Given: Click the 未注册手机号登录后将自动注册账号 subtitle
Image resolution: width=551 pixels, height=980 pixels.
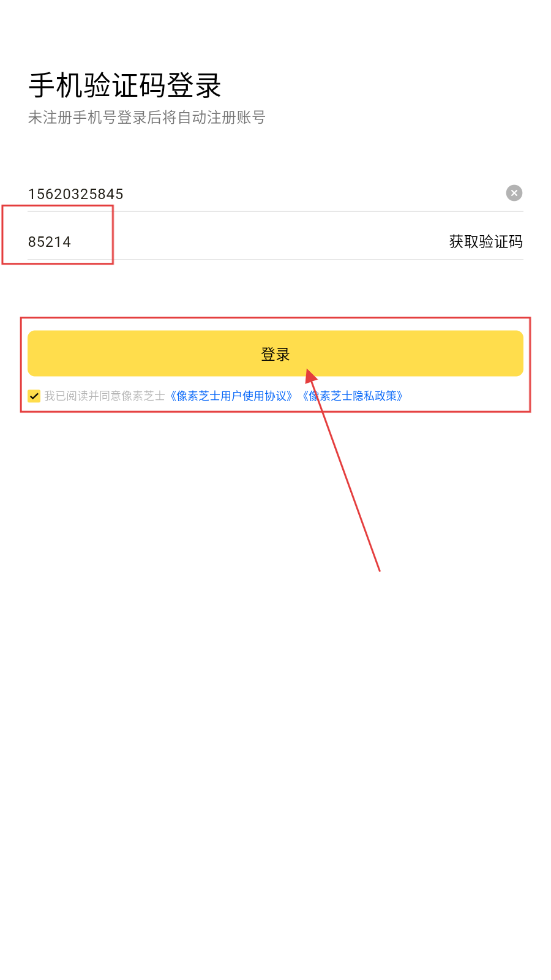Looking at the screenshot, I should (147, 118).
